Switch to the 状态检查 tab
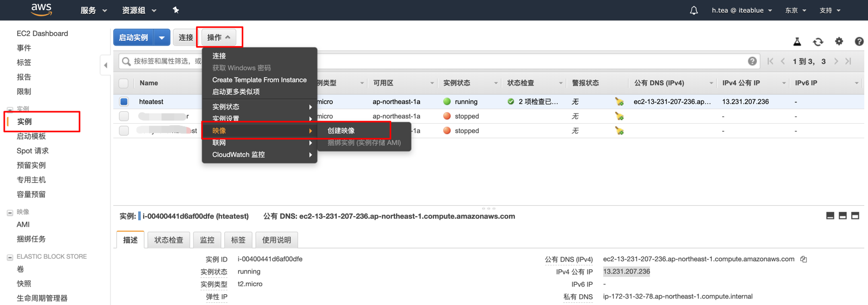The height and width of the screenshot is (305, 868). [x=169, y=240]
